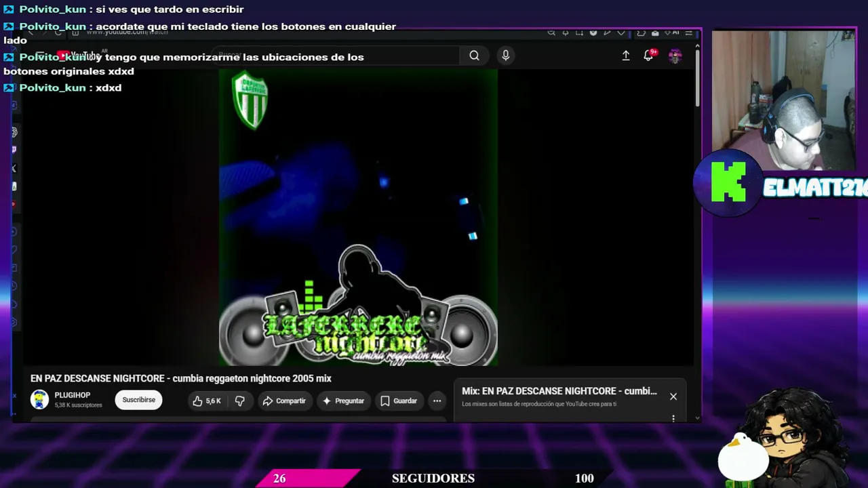Click the Kick logo on stream overlay
Screen dimensions: 868x488
pos(728,182)
